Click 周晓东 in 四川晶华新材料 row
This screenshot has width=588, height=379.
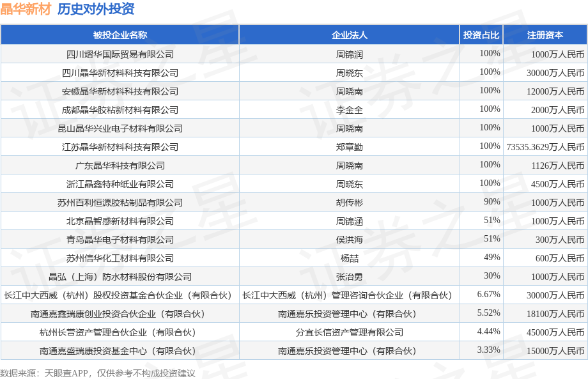[349, 73]
